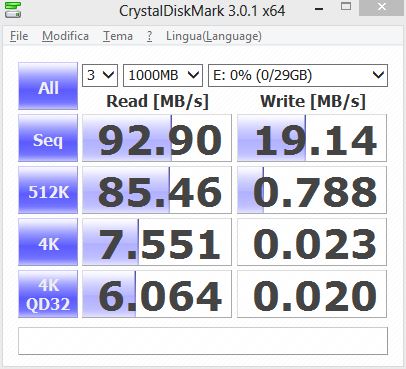Open the File menu
406x369 pixels.
19,36
